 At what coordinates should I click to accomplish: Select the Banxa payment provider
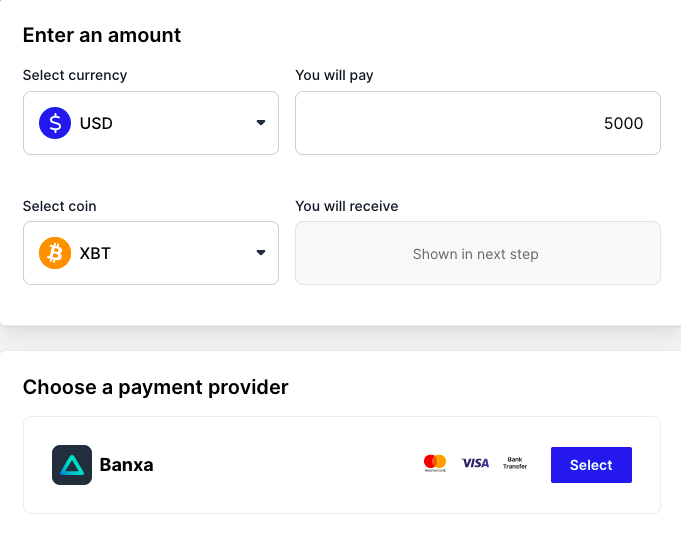pyautogui.click(x=591, y=465)
